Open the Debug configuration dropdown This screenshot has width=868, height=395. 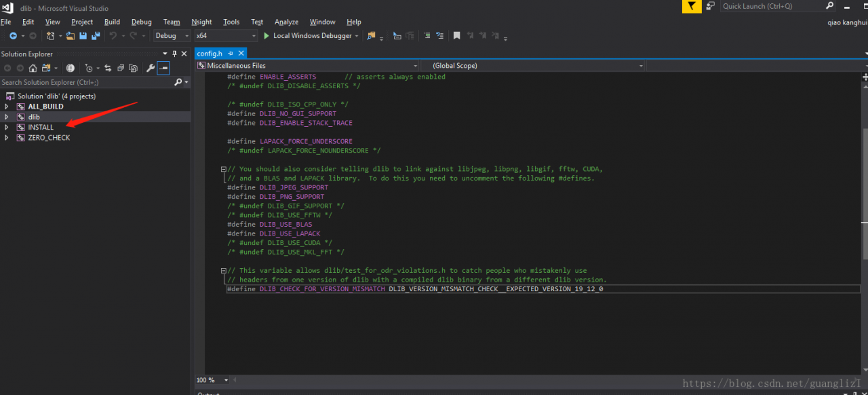pos(172,36)
